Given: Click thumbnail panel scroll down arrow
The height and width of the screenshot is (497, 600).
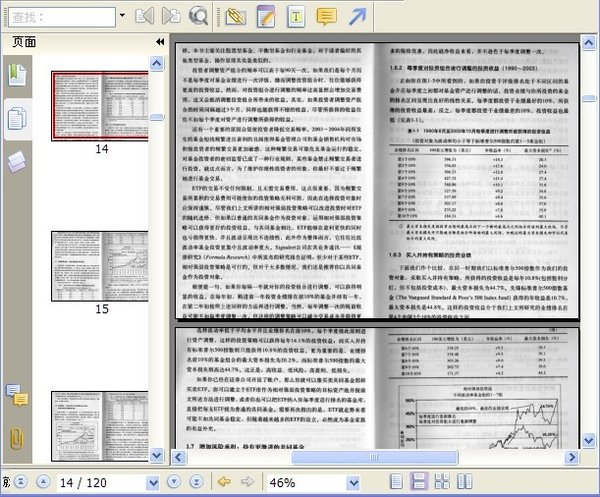Looking at the screenshot, I should [157, 455].
